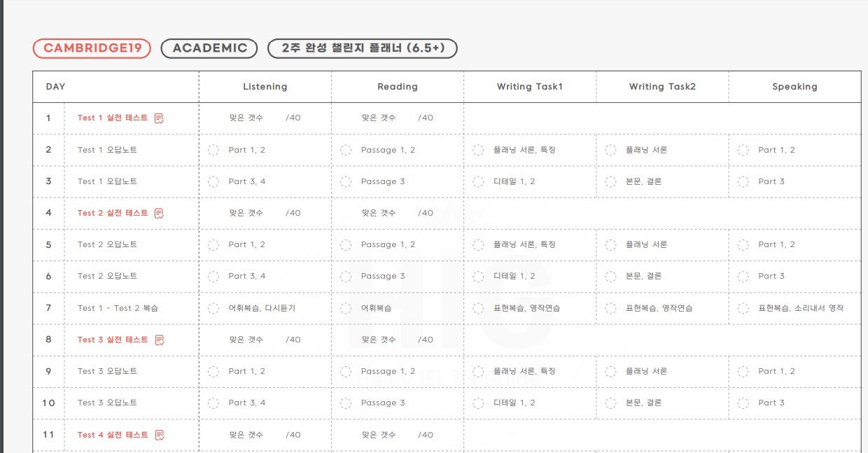The width and height of the screenshot is (868, 453).
Task: Click the ACADEMIC badge
Action: point(209,48)
